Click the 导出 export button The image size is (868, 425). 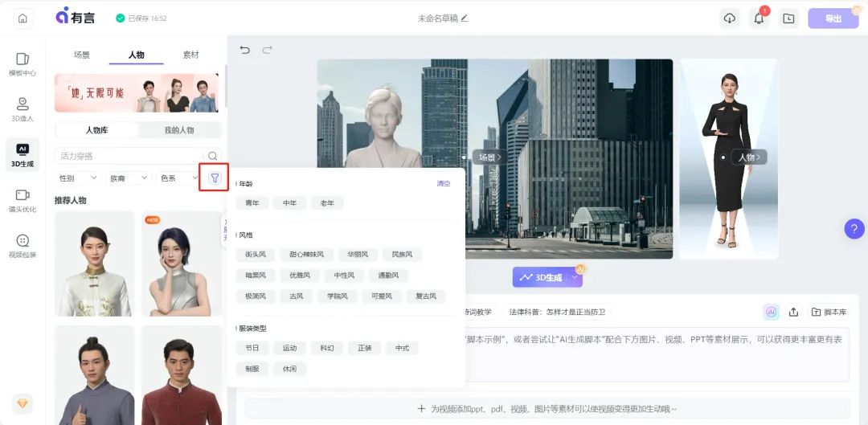pyautogui.click(x=833, y=18)
